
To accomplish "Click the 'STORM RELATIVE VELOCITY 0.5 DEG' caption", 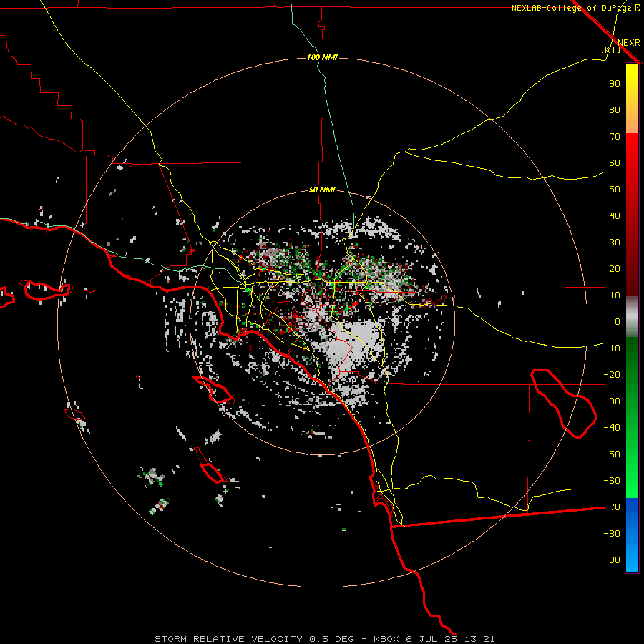I will 254,639.
